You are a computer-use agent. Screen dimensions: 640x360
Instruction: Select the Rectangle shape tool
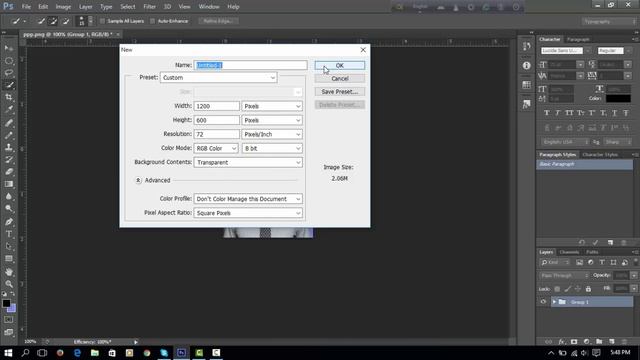(x=9, y=259)
